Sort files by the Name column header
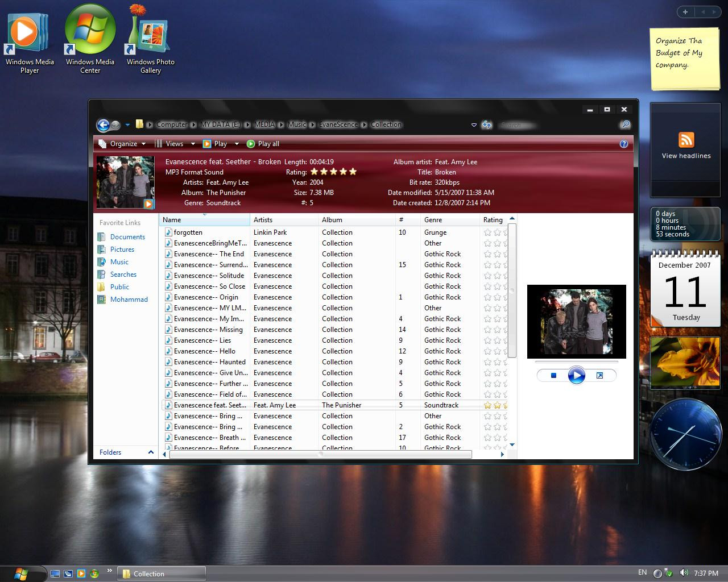Image resolution: width=728 pixels, height=582 pixels. click(x=204, y=220)
